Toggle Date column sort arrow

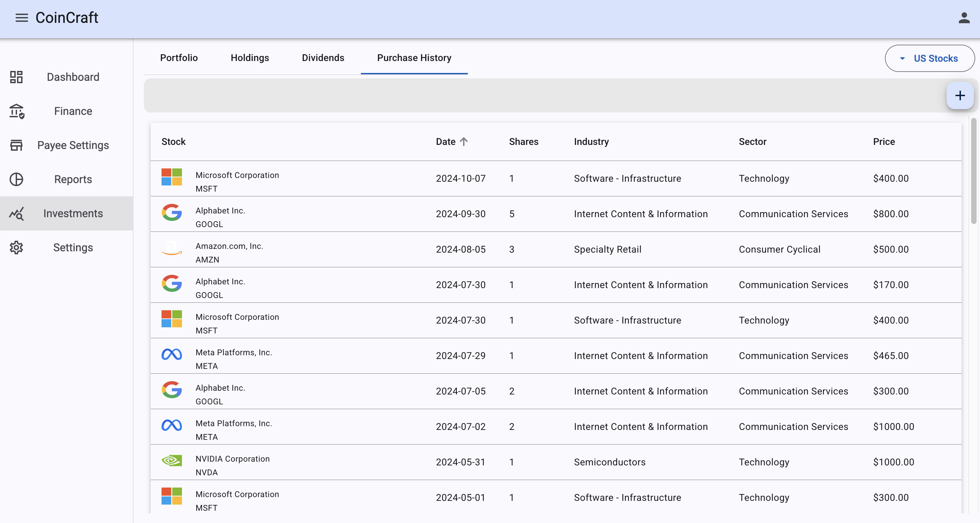tap(463, 141)
